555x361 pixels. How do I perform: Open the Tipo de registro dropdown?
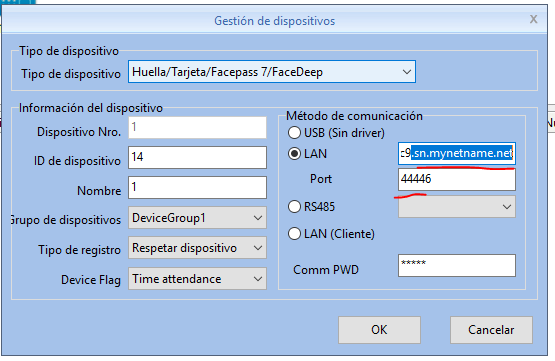197,248
